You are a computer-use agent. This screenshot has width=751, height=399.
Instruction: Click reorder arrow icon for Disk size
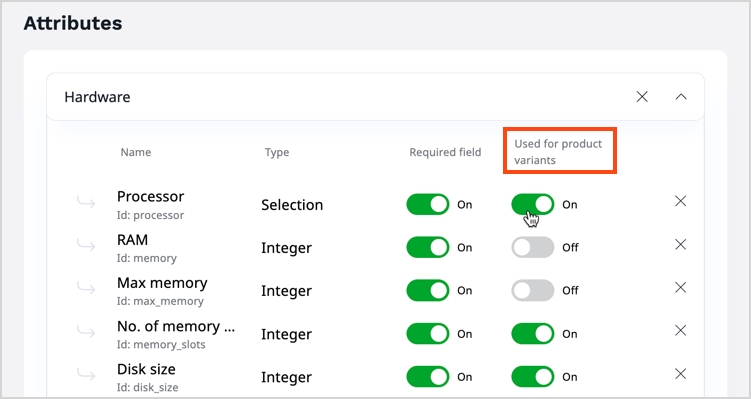tap(86, 375)
